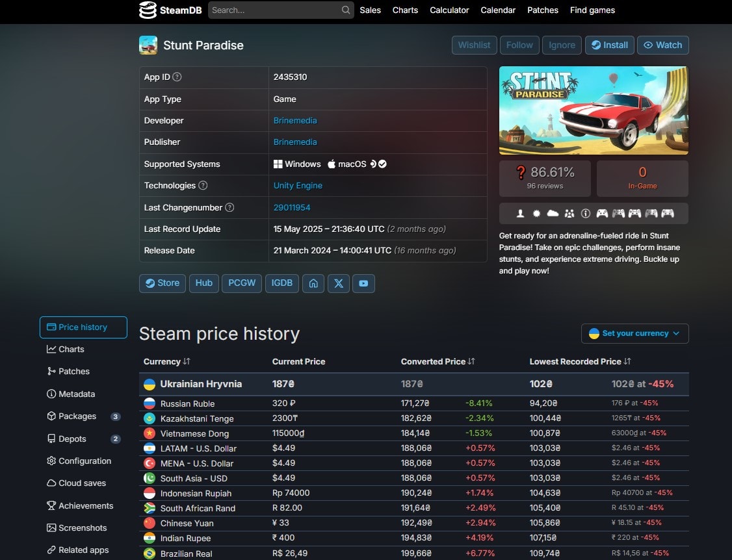Image resolution: width=732 pixels, height=560 pixels.
Task: Open the Hub button
Action: point(204,283)
